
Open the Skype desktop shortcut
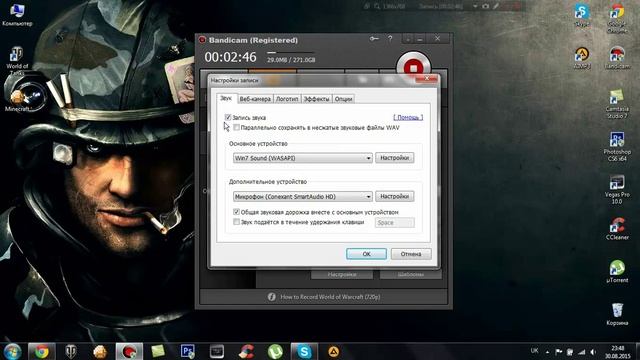click(x=582, y=15)
